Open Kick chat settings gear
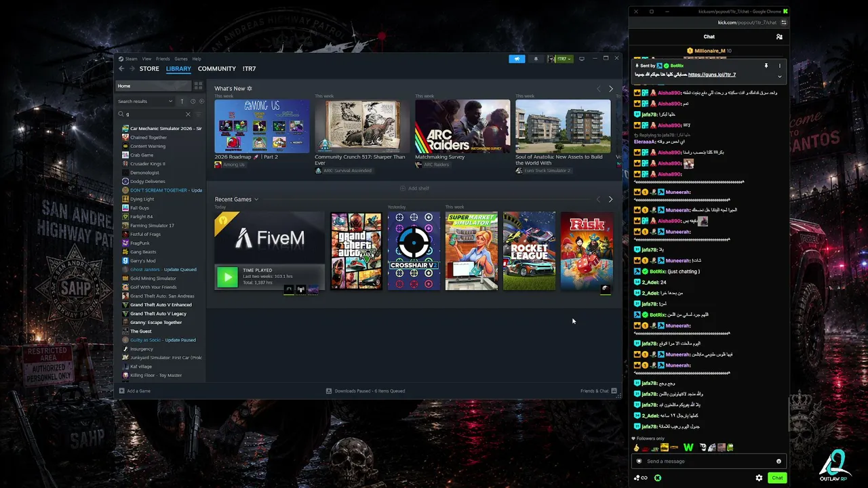This screenshot has width=868, height=488. click(759, 478)
